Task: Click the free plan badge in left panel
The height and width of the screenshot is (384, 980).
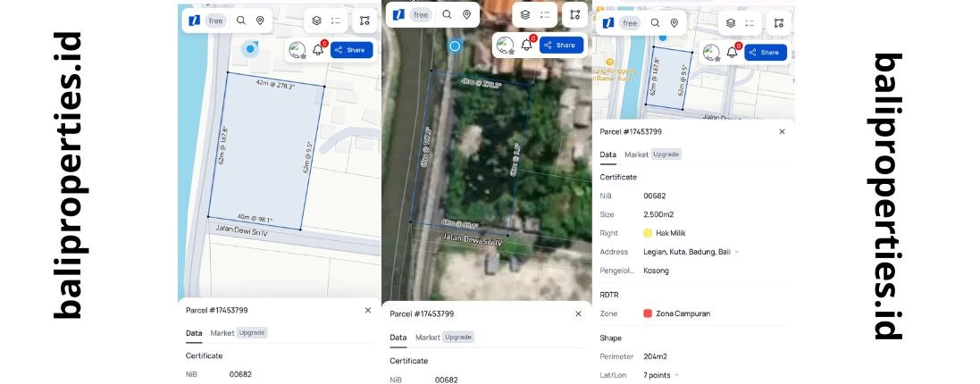Action: [215, 21]
